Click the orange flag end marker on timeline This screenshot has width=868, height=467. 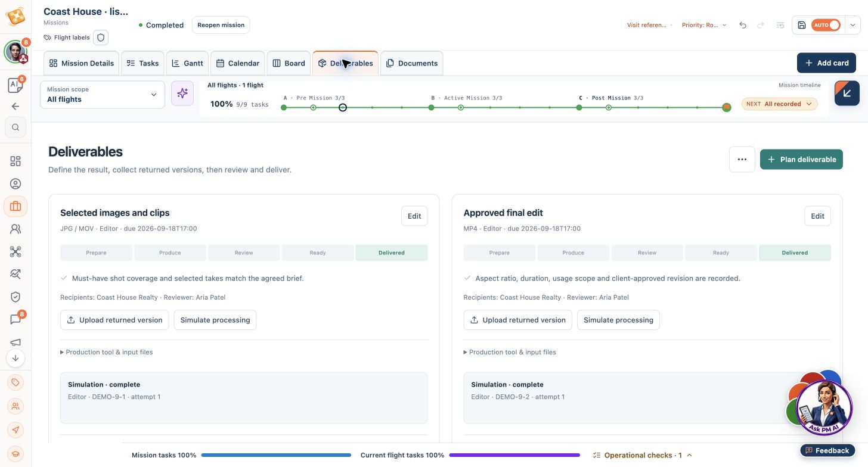[x=726, y=108]
